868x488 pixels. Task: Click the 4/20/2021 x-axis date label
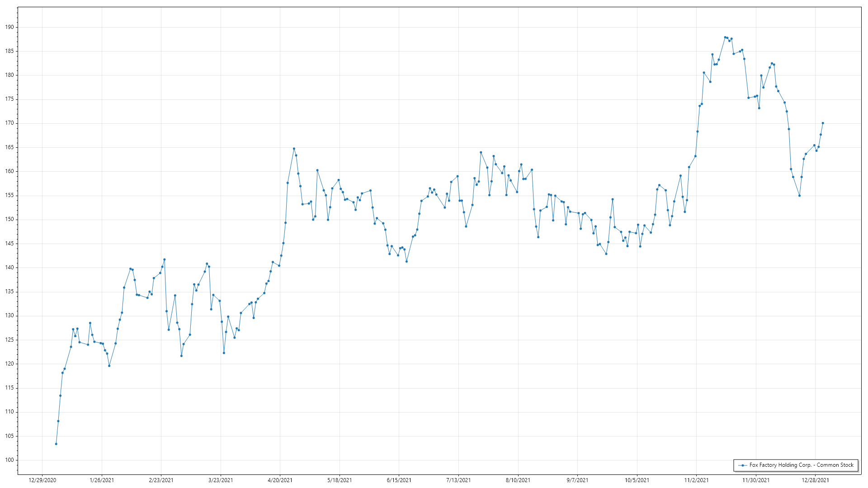tap(280, 480)
